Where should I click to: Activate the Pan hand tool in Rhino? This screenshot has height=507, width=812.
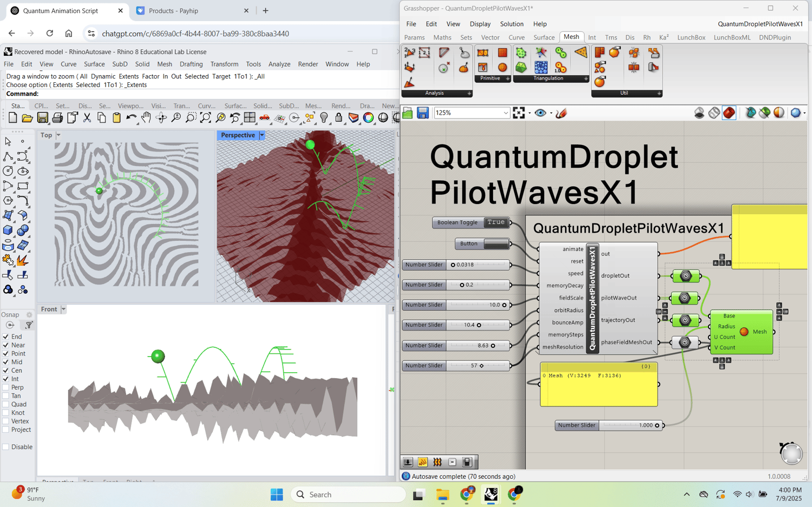pos(146,118)
